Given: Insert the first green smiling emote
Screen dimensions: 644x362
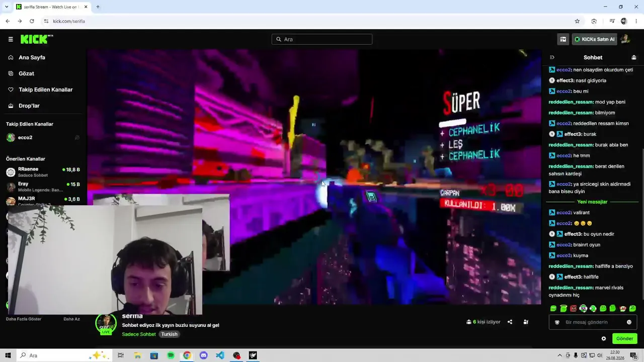Looking at the screenshot, I should (x=553, y=308).
